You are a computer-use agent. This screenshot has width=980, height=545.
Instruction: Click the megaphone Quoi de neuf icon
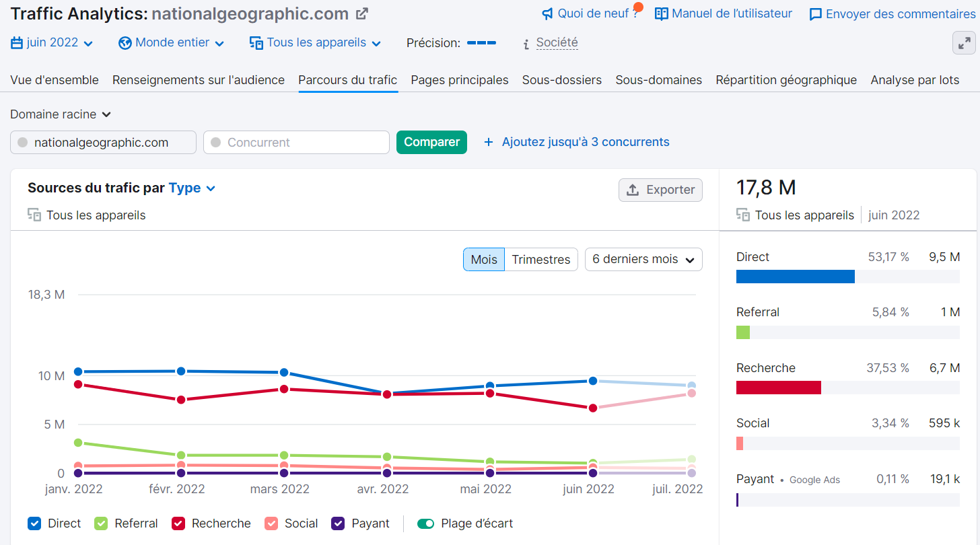(x=548, y=13)
